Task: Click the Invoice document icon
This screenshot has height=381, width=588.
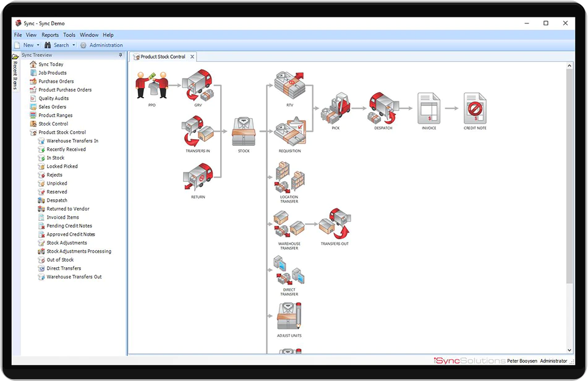Action: (429, 108)
